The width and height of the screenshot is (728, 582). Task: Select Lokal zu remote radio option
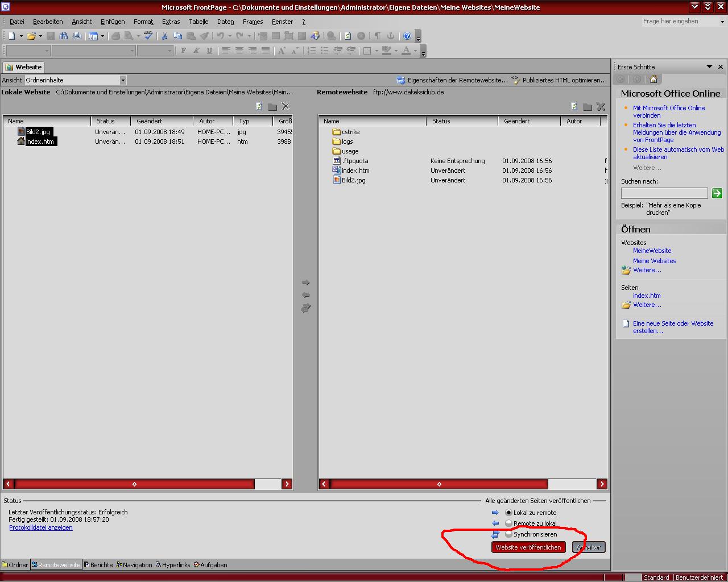(508, 513)
